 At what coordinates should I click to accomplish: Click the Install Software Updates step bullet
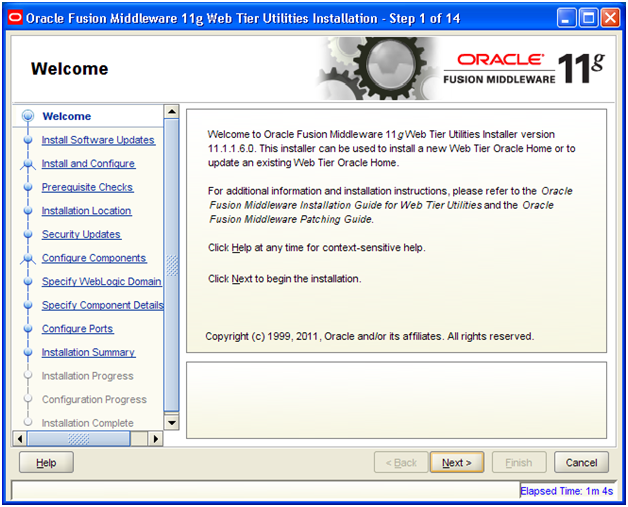tap(28, 140)
